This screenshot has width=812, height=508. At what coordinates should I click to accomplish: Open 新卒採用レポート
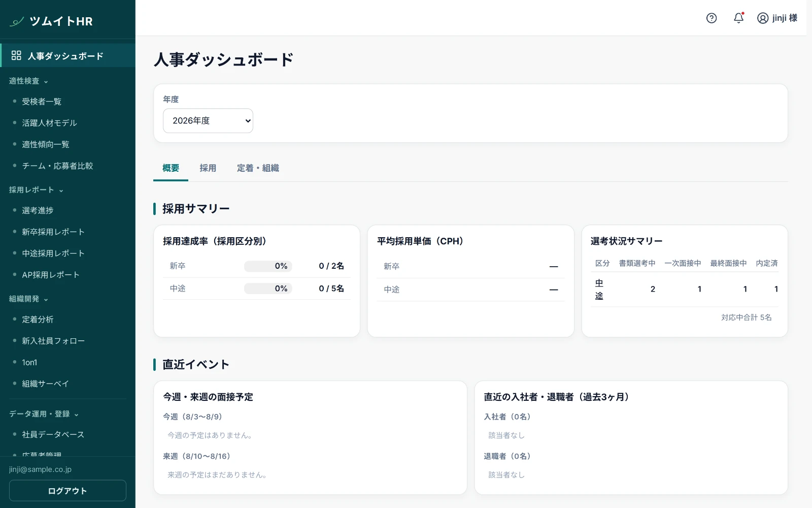(x=53, y=232)
